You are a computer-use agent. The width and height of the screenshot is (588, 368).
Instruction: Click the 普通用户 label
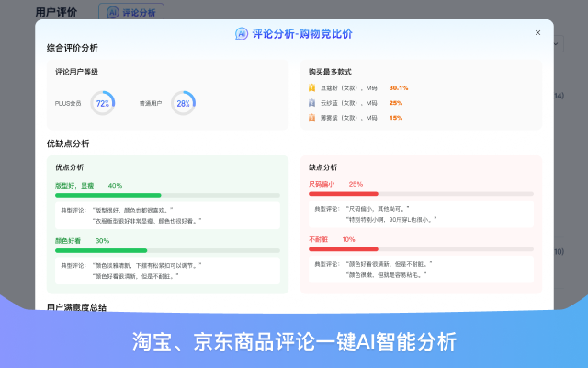[x=151, y=103]
